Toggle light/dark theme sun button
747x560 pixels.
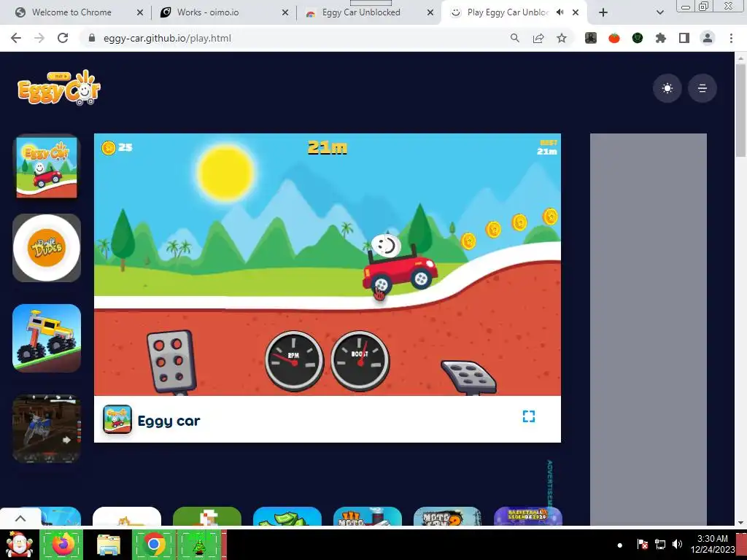(x=667, y=88)
